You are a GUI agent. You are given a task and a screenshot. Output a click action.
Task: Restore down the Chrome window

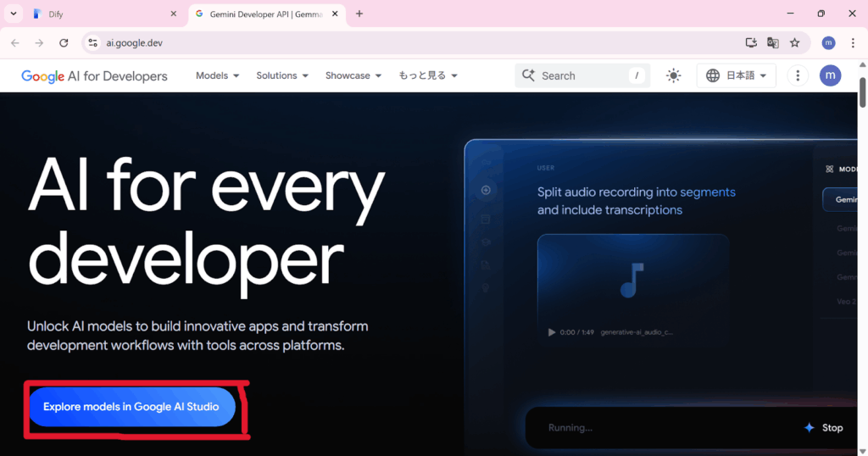point(821,14)
